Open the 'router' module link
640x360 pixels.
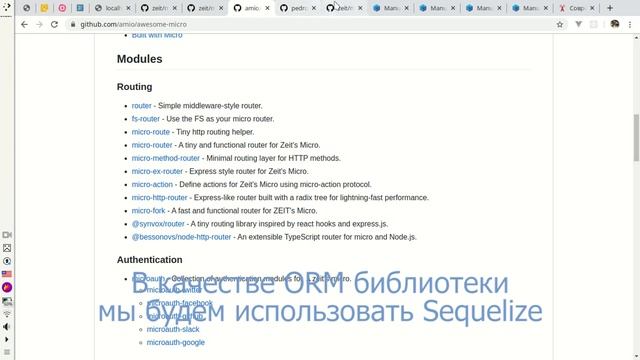[141, 106]
